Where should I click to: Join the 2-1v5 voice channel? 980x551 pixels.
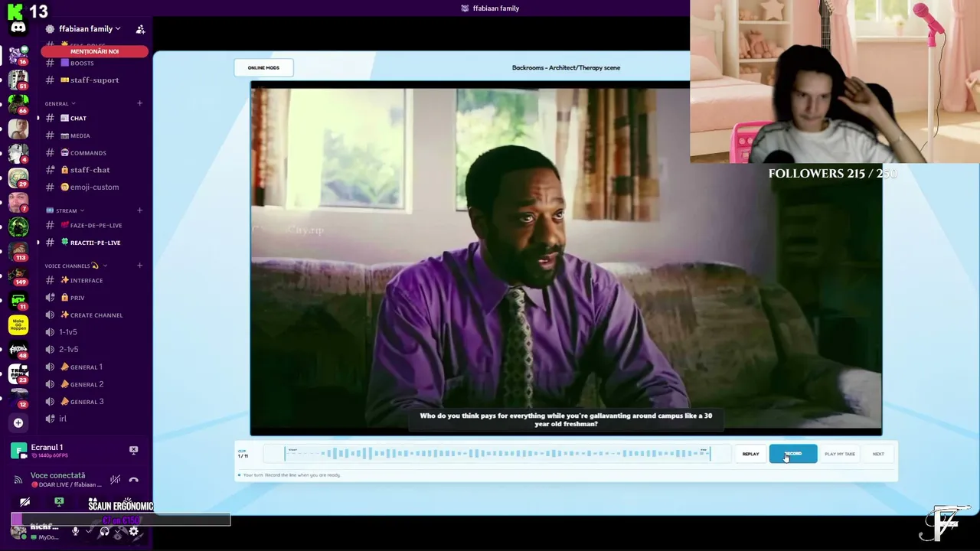[94, 350]
